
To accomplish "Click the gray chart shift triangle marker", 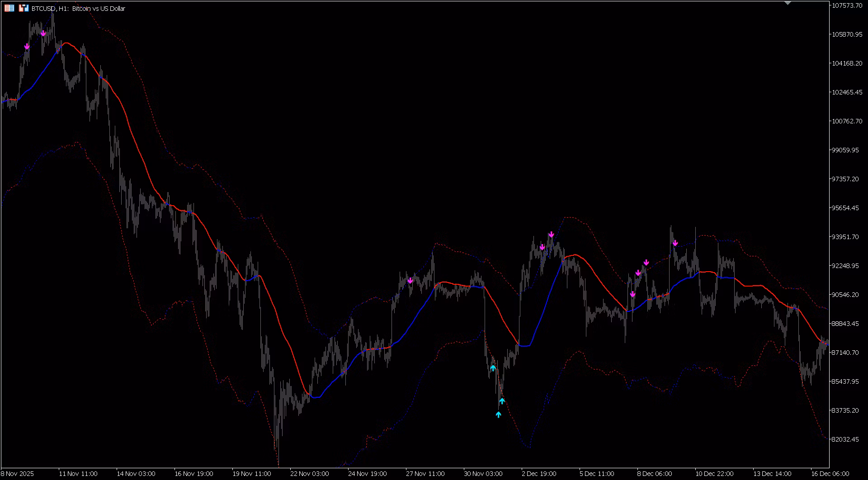I will (788, 3).
